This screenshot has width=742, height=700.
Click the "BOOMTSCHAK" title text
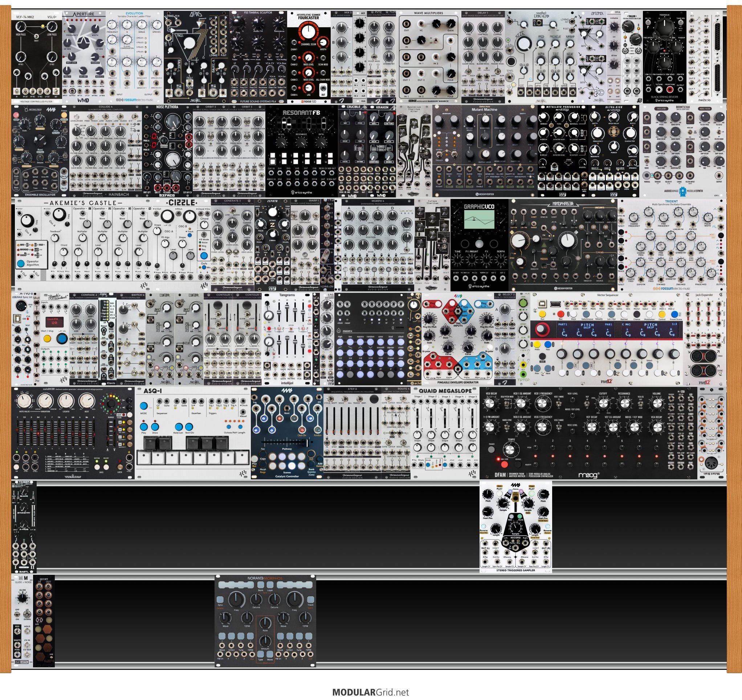click(683, 107)
